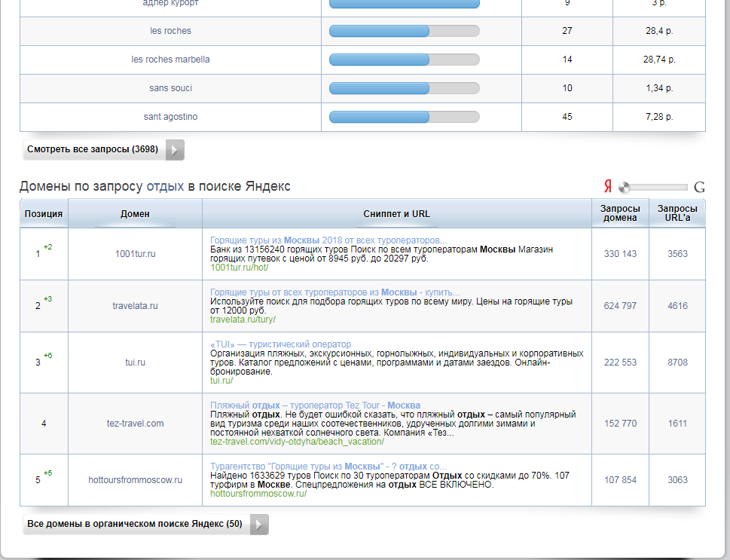Open the 'sant agostino' query
730x560 pixels.
pyautogui.click(x=170, y=117)
